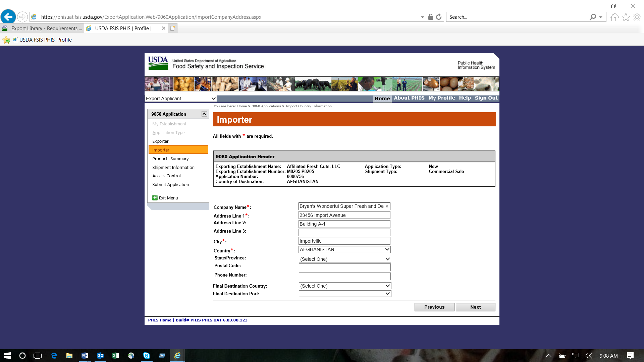Screen dimensions: 644x362
Task: Open Skype from the taskbar
Action: click(147, 356)
